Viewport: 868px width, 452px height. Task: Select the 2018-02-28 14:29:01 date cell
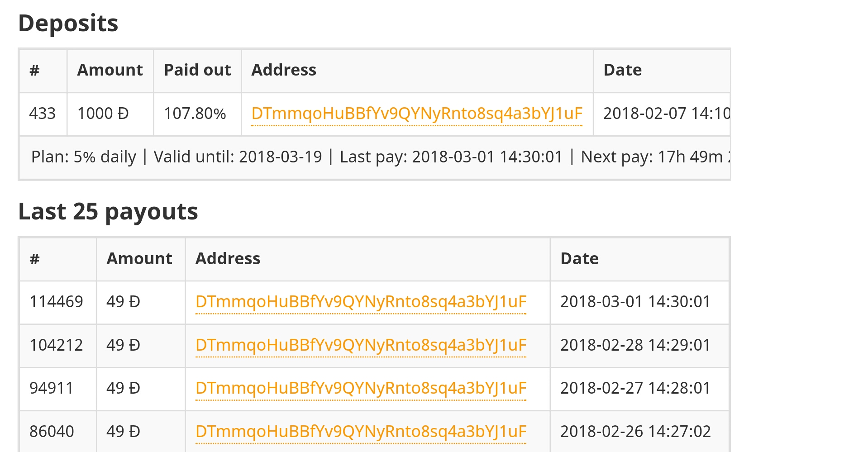coord(639,345)
